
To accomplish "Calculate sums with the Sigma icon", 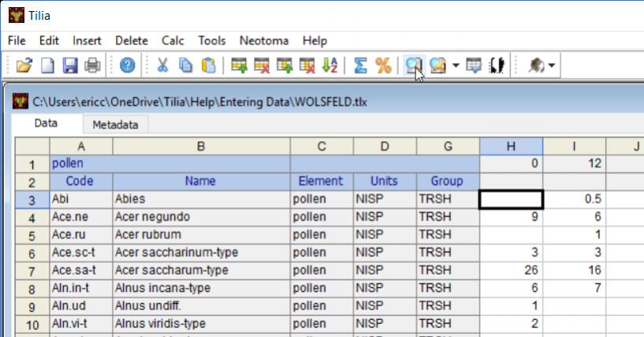I will pyautogui.click(x=360, y=66).
